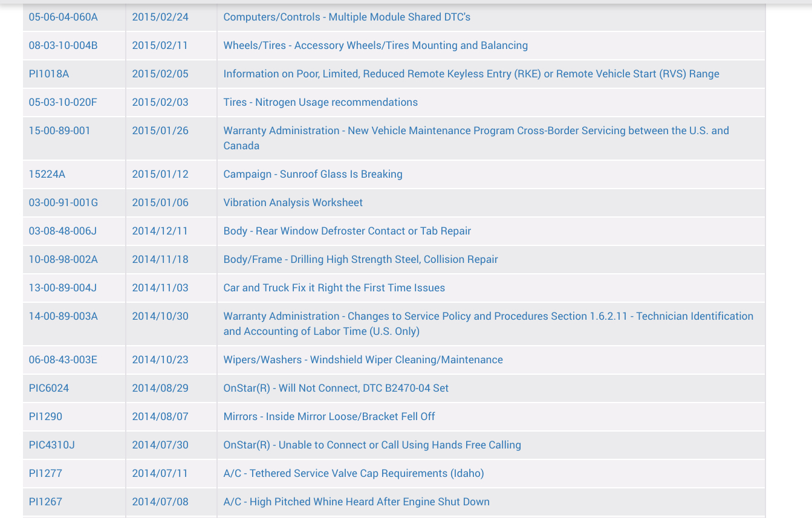Image resolution: width=812 pixels, height=518 pixels.
Task: Click date 2014/07/08
Action: point(160,502)
